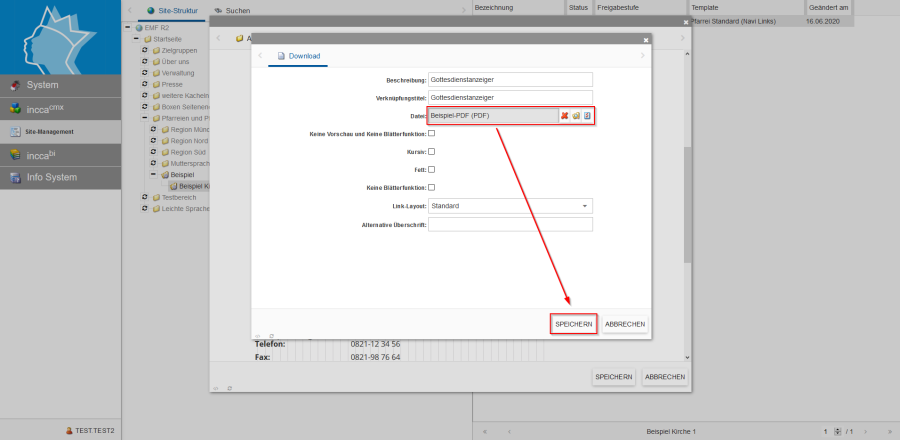Switch to the Suchen tab
900x440 pixels.
coord(230,10)
